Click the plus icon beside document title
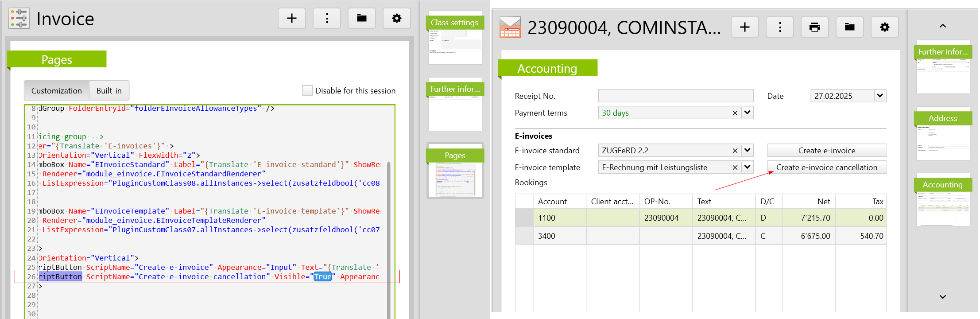 point(744,27)
